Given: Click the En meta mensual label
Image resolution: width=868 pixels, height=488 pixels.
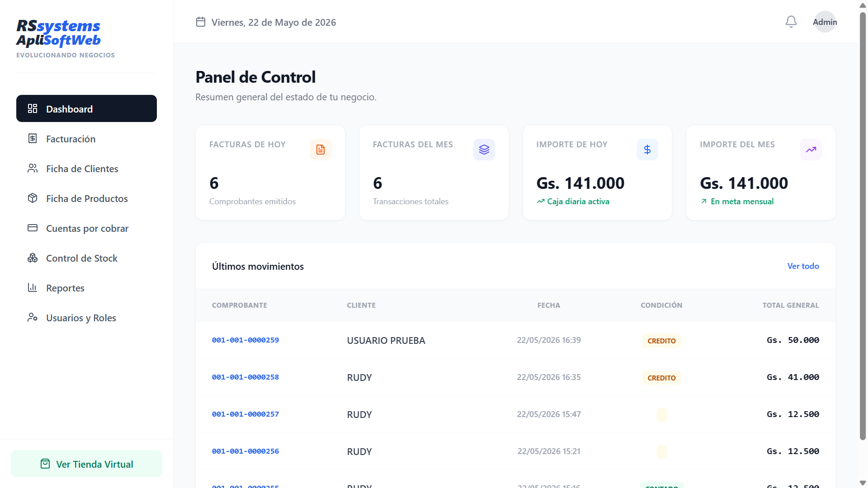Looking at the screenshot, I should pyautogui.click(x=742, y=201).
